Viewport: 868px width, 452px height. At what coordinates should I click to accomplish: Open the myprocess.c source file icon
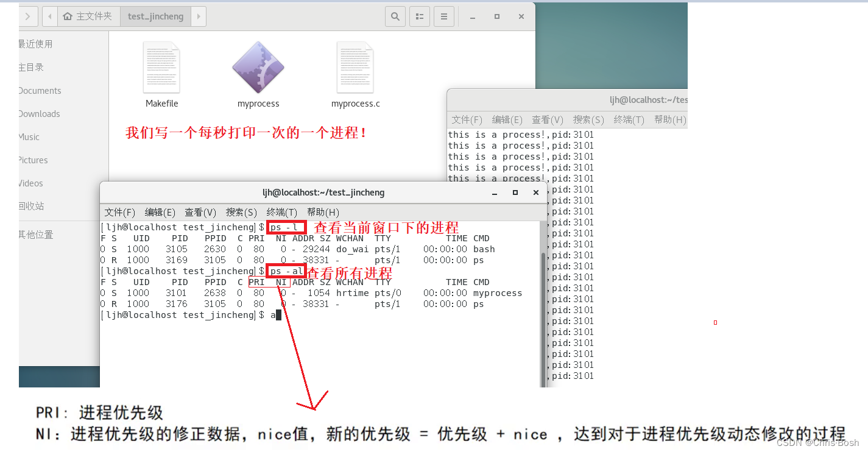tap(355, 68)
